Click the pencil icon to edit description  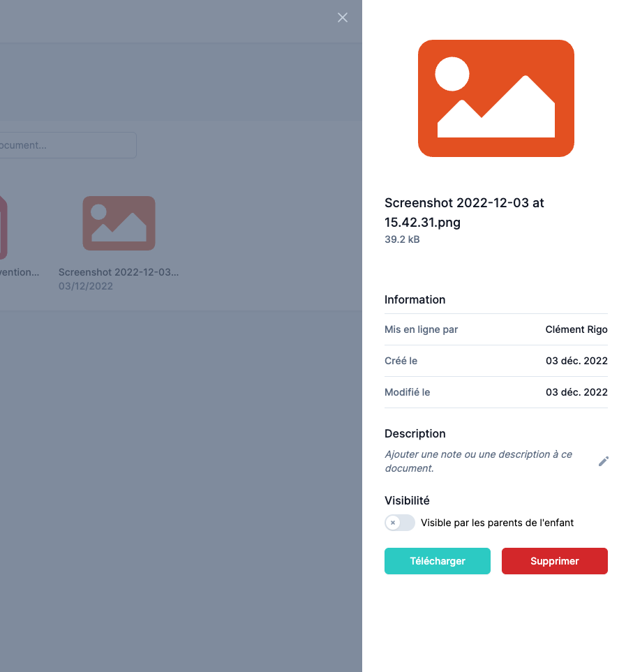pos(604,461)
